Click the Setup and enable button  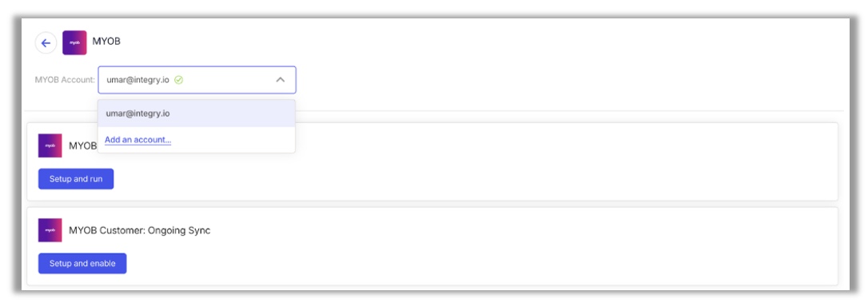click(x=82, y=263)
